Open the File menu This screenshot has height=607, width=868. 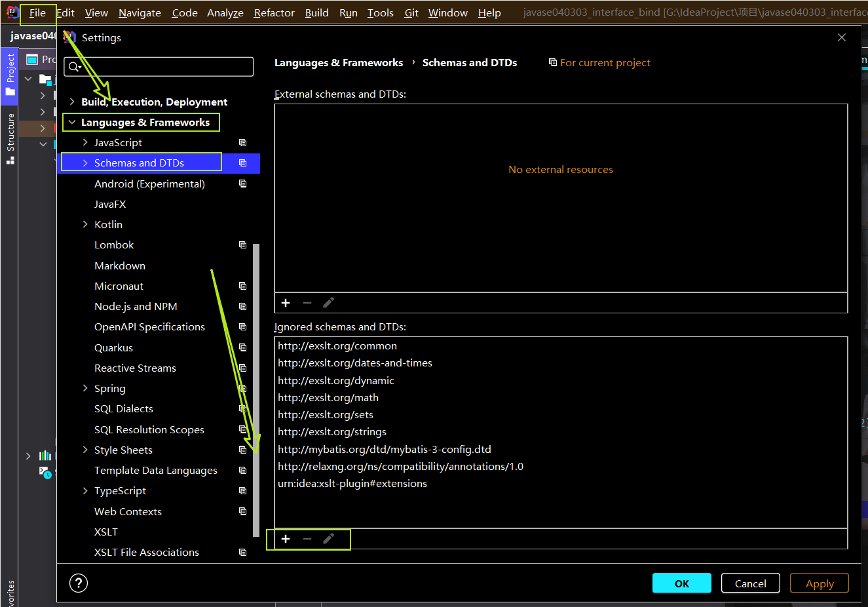point(37,12)
